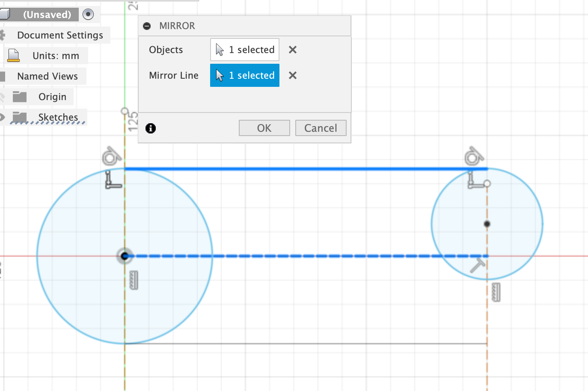Open Document Settings in browser

pyautogui.click(x=60, y=35)
